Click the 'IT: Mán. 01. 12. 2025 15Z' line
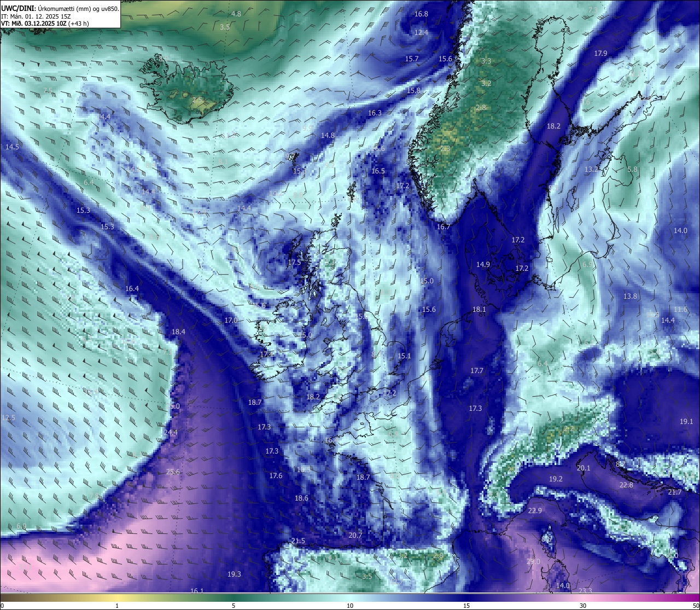The width and height of the screenshot is (700, 610). [36, 16]
